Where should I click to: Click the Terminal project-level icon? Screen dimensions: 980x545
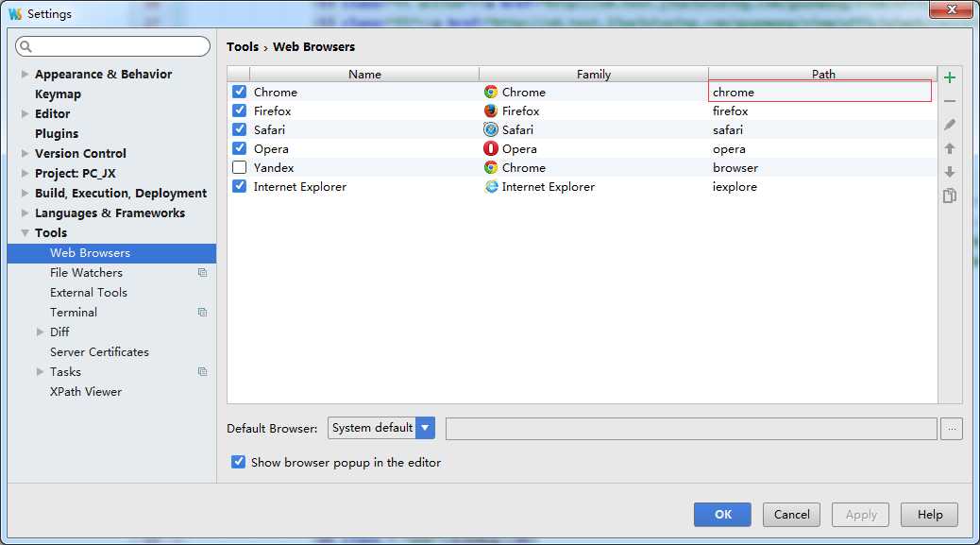pyautogui.click(x=202, y=312)
